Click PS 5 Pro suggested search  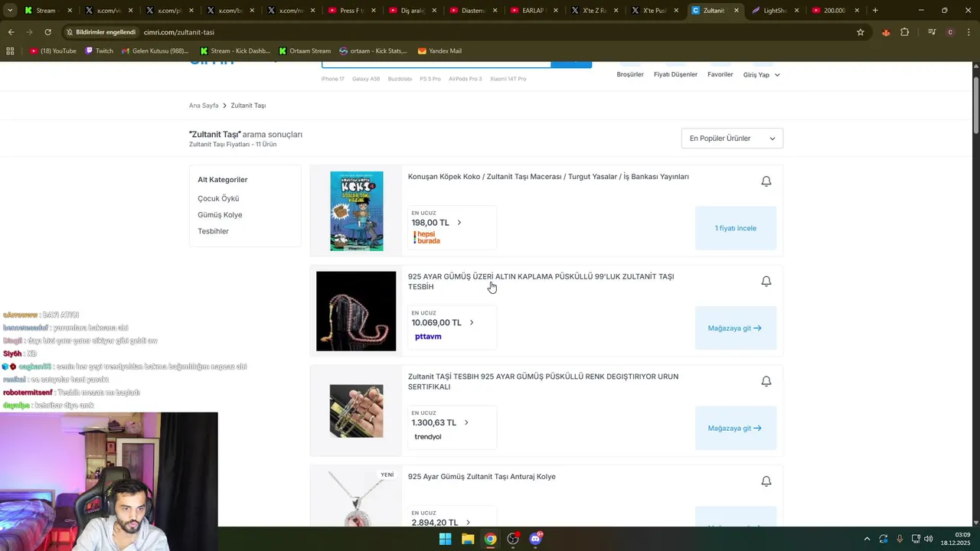(x=430, y=79)
